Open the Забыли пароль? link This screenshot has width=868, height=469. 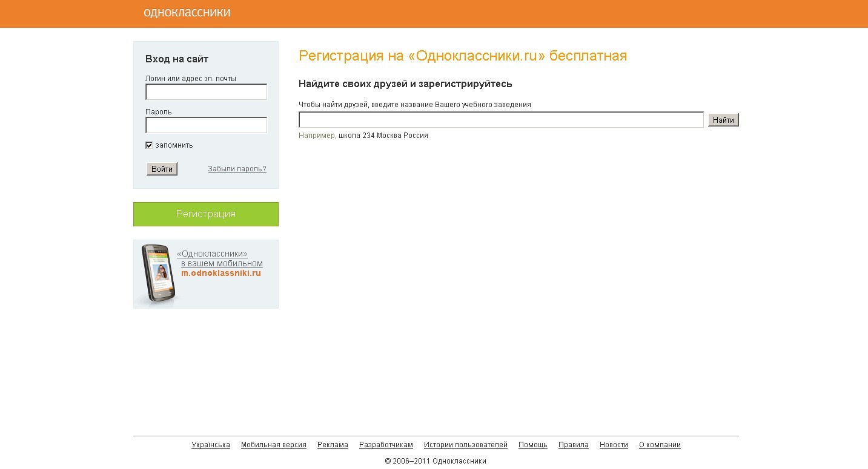coord(237,169)
